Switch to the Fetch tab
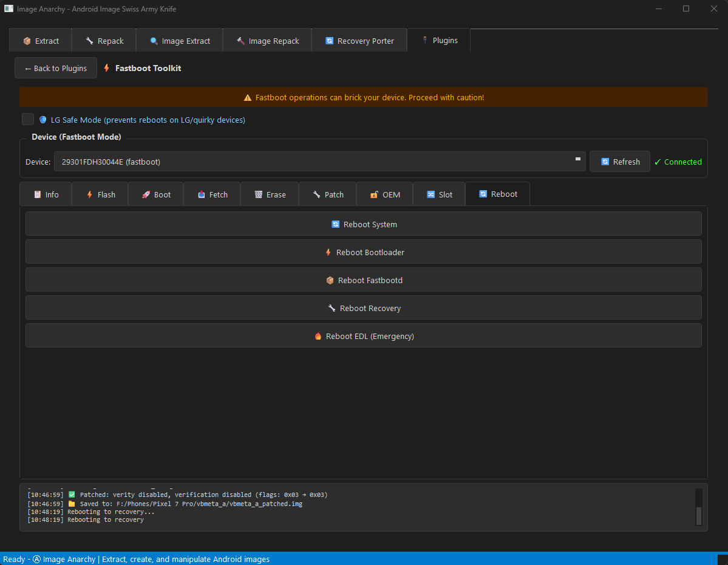The width and height of the screenshot is (728, 565). pos(212,194)
